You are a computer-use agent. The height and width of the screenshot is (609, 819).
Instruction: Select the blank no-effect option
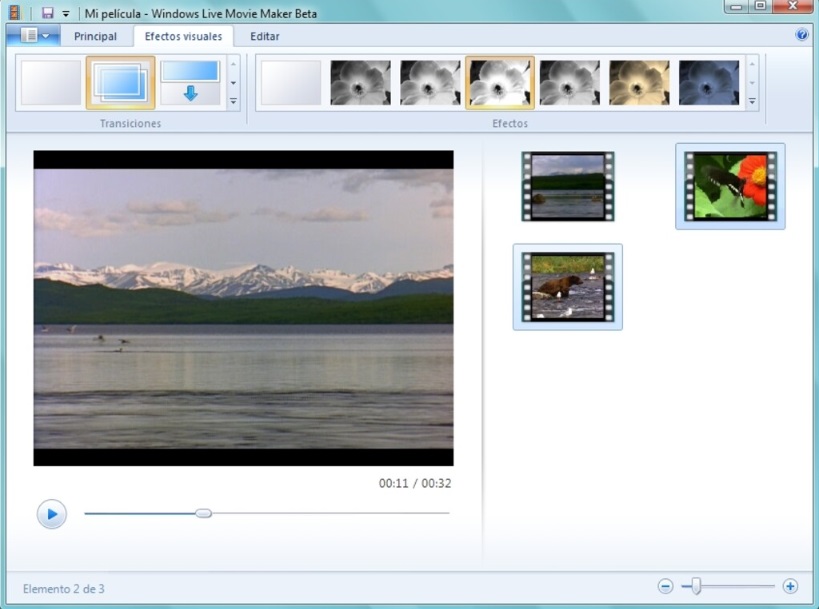(291, 83)
